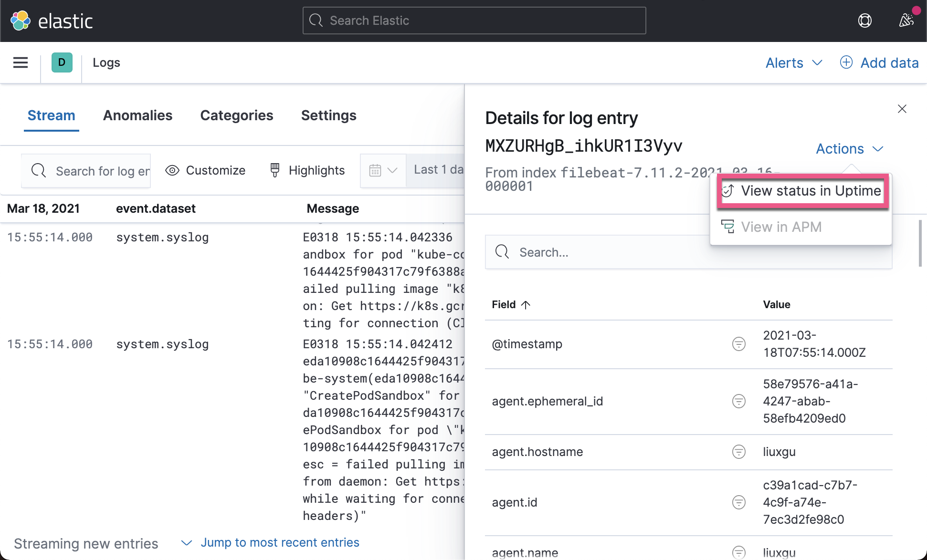
Task: Click the filter icon next to @timestamp
Action: (738, 344)
